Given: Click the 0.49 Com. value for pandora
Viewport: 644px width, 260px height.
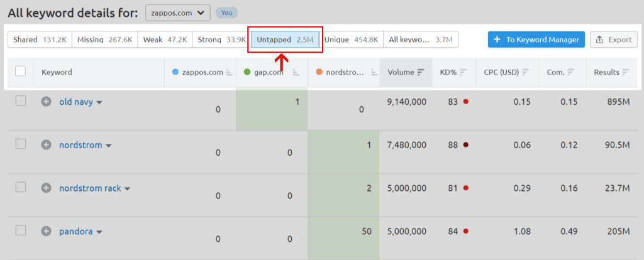Looking at the screenshot, I should [569, 231].
